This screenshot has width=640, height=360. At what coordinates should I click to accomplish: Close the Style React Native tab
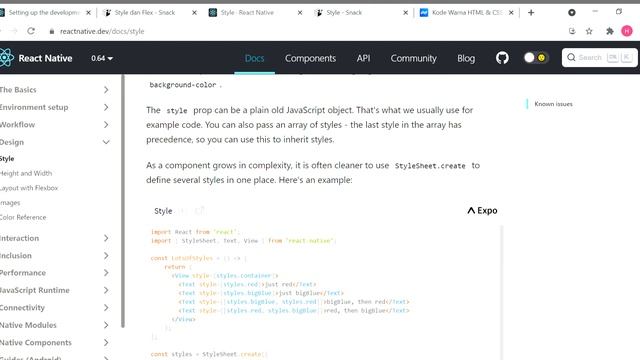click(x=300, y=13)
